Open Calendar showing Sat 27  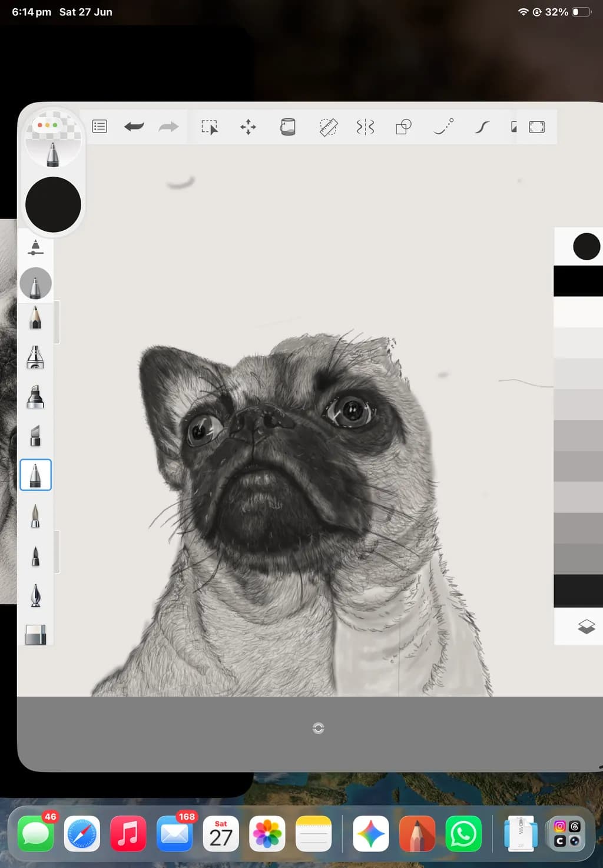(221, 834)
